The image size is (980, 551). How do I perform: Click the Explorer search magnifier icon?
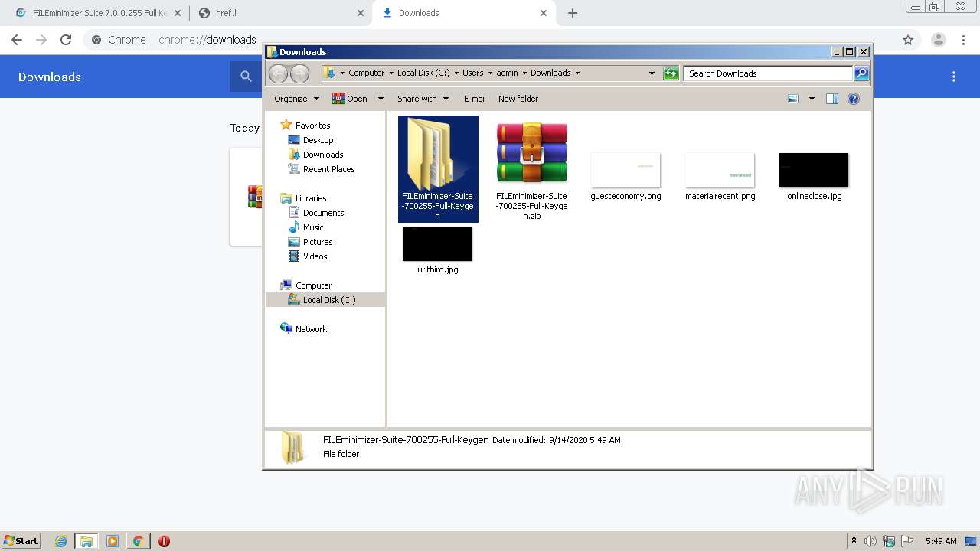click(x=861, y=73)
